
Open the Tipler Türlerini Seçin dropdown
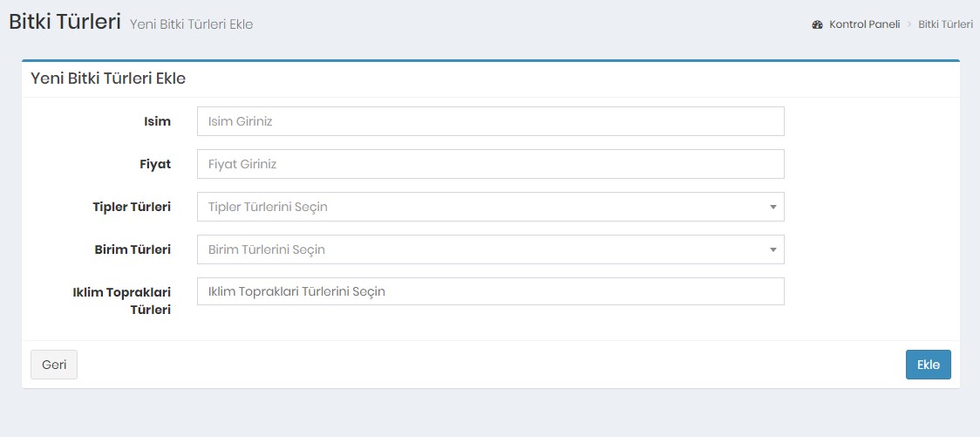[491, 207]
